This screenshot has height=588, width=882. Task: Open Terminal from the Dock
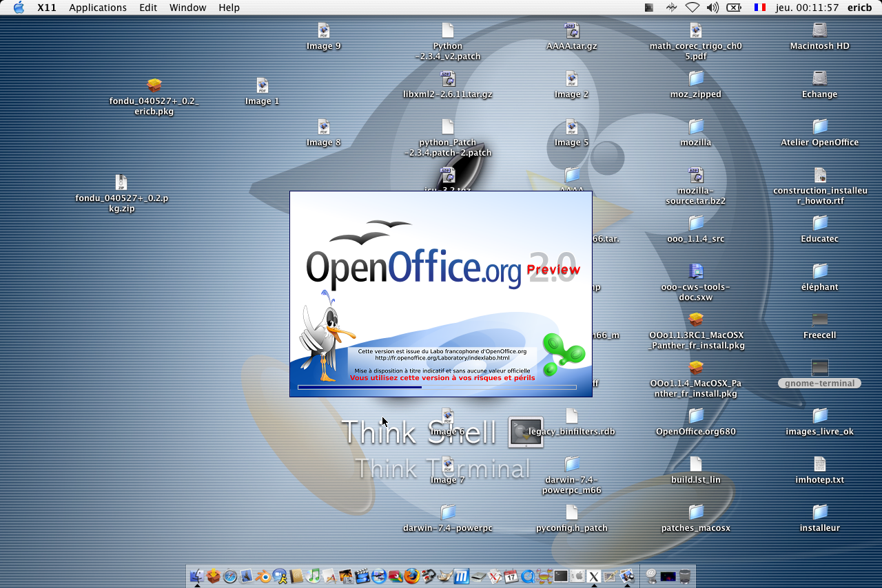pyautogui.click(x=560, y=576)
